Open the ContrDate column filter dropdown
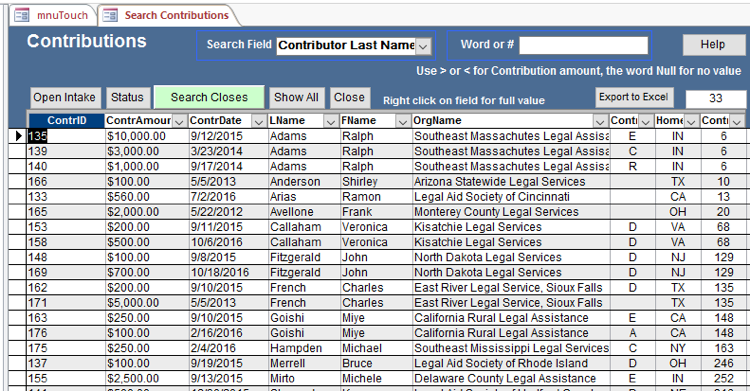Screen dimensions: 750x391 tap(258, 122)
